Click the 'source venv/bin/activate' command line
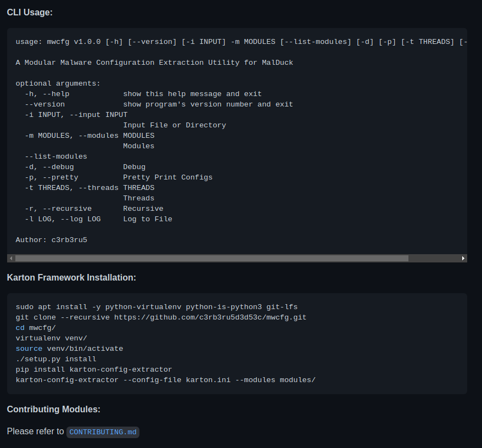 (x=70, y=349)
